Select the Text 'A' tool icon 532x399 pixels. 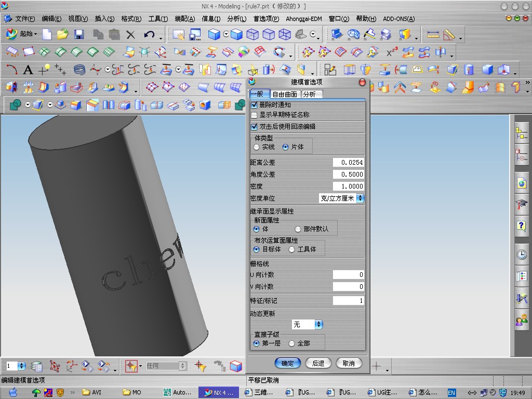coord(28,70)
